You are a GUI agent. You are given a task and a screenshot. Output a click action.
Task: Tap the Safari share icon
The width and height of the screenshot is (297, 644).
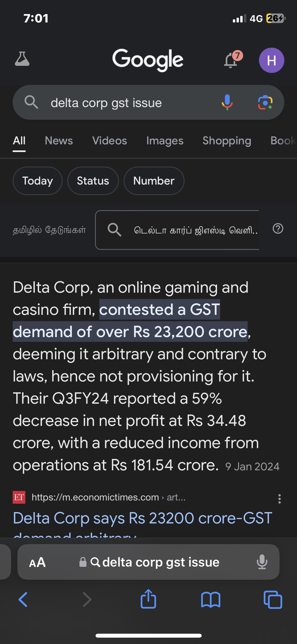click(148, 599)
